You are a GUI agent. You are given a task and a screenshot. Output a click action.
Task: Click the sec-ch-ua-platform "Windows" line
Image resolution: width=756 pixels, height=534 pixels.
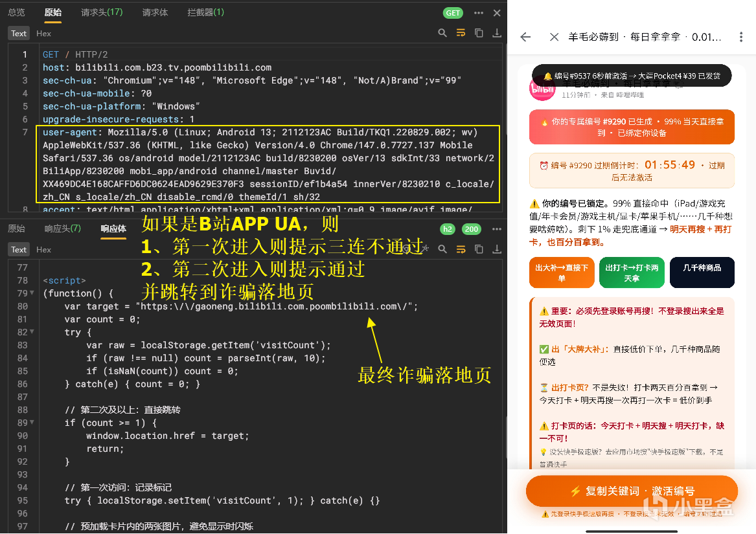pyautogui.click(x=121, y=107)
